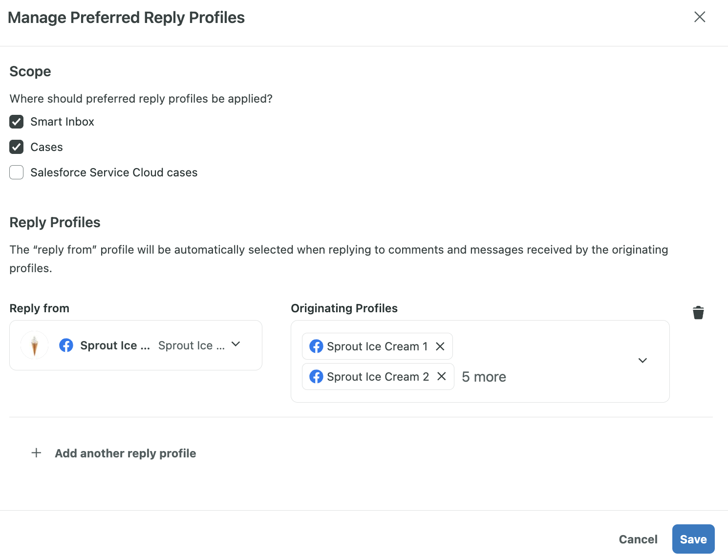Uncheck the Smart Inbox checkbox
The height and width of the screenshot is (560, 728).
click(17, 122)
